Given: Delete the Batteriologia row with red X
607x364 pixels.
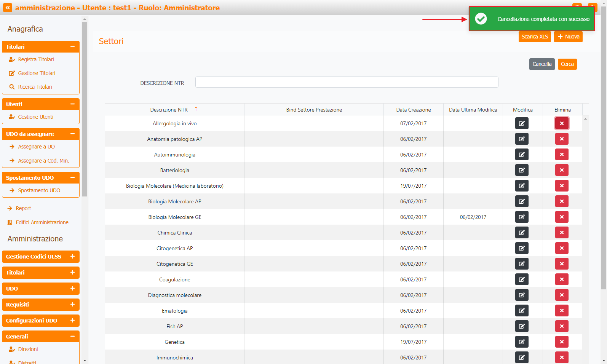Looking at the screenshot, I should point(562,170).
